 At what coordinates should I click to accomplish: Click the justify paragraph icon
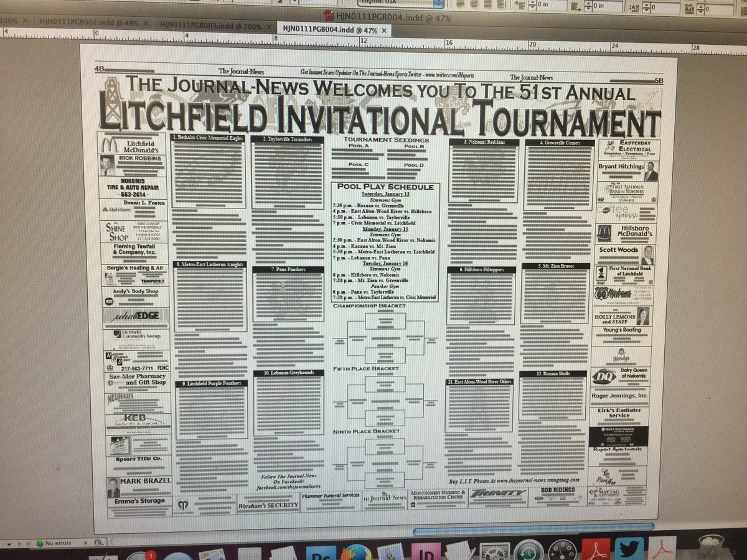tap(500, 4)
